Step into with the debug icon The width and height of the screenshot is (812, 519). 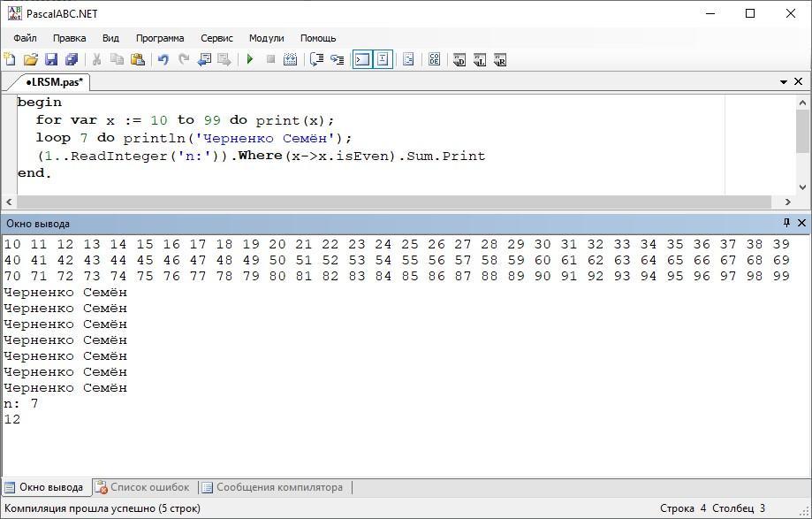tap(316, 59)
